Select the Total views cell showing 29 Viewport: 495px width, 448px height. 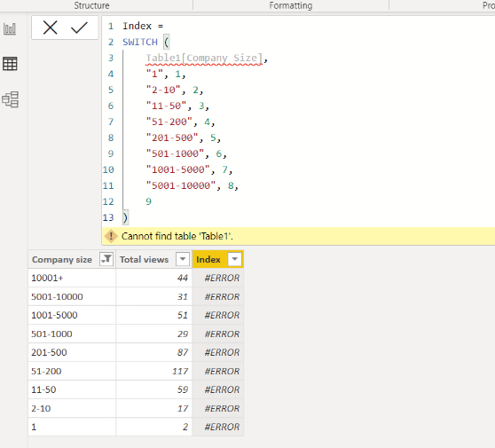click(x=154, y=334)
